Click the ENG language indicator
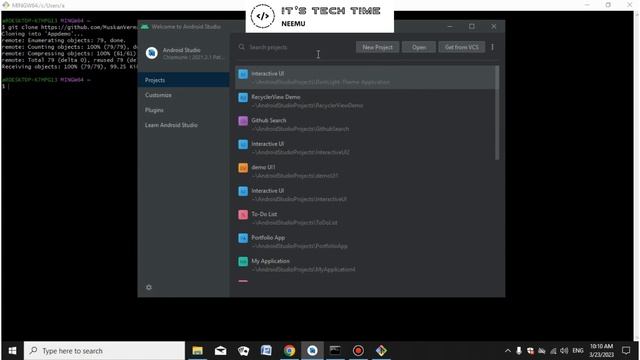This screenshot has height=360, width=640. 578,351
